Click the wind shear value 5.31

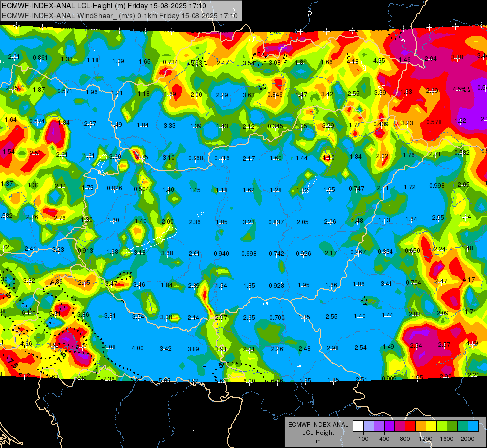point(55,313)
